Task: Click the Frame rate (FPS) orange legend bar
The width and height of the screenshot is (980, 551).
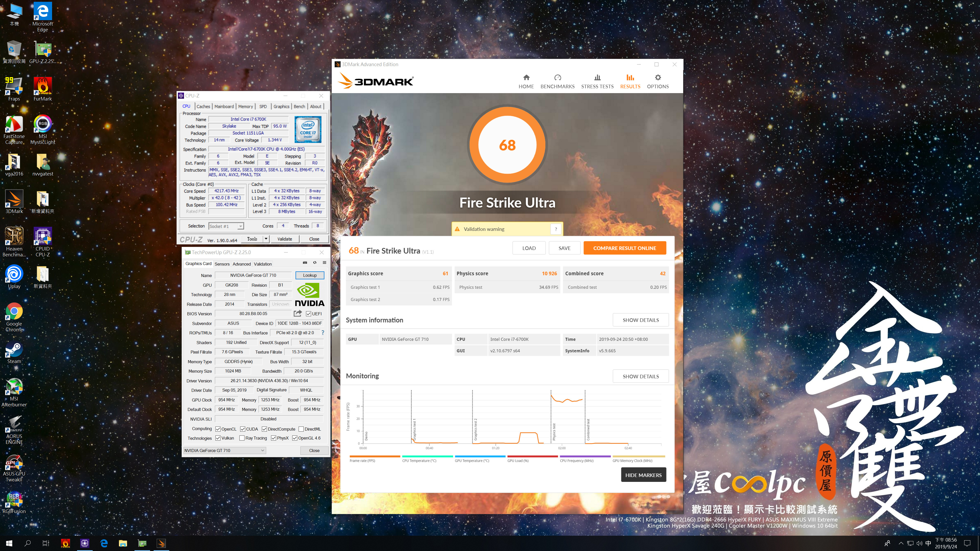Action: click(x=375, y=456)
